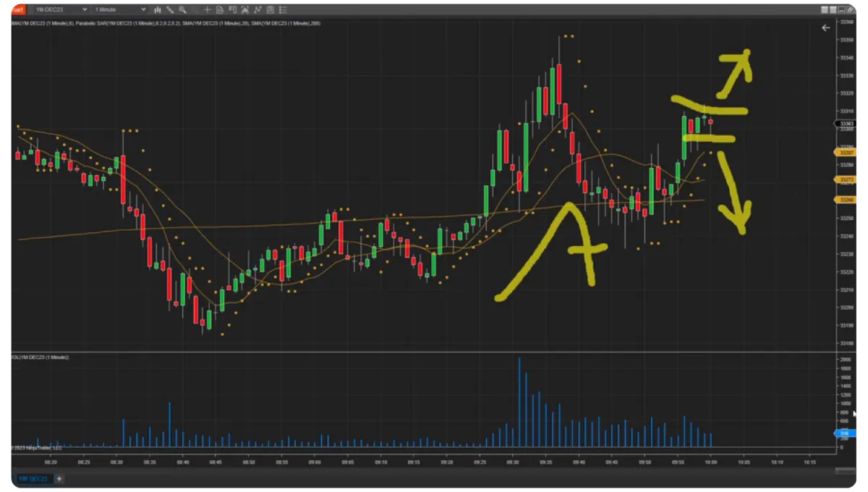Open the bar chart style icon
This screenshot has height=492, width=868.
157,10
